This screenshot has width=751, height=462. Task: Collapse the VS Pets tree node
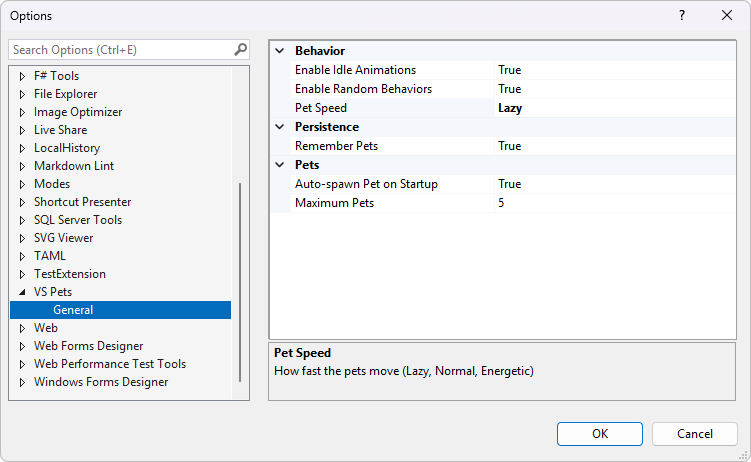pos(22,292)
